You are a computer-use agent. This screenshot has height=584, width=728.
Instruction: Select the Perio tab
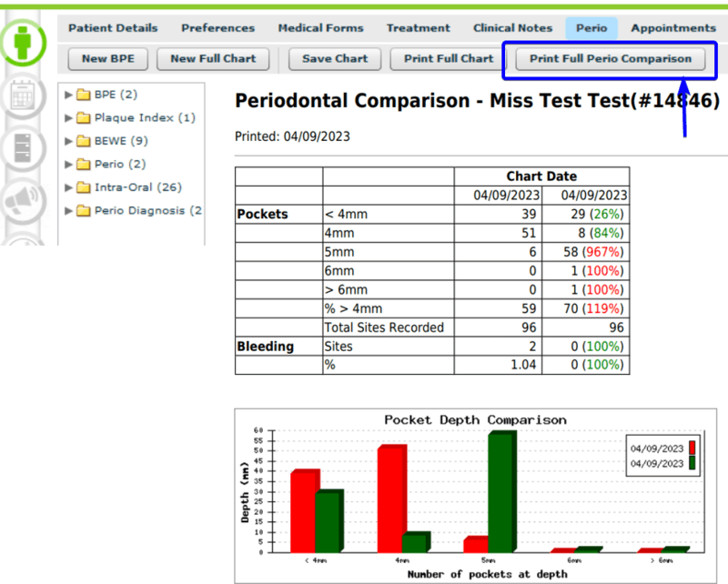pos(591,28)
